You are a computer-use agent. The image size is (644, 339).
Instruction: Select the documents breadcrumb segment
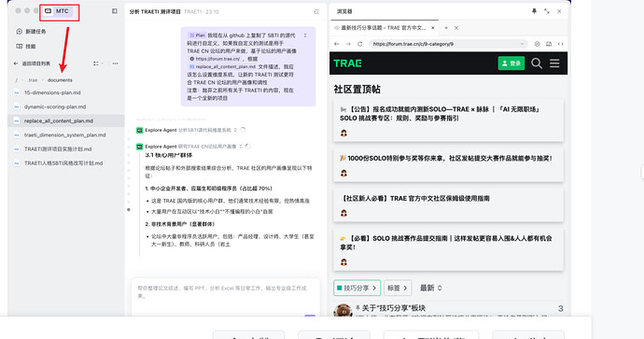60,80
